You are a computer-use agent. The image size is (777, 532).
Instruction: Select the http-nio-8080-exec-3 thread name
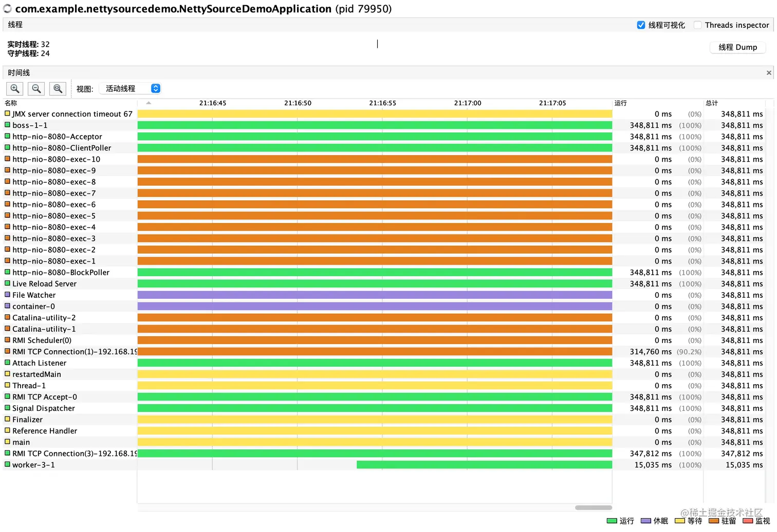pos(54,238)
